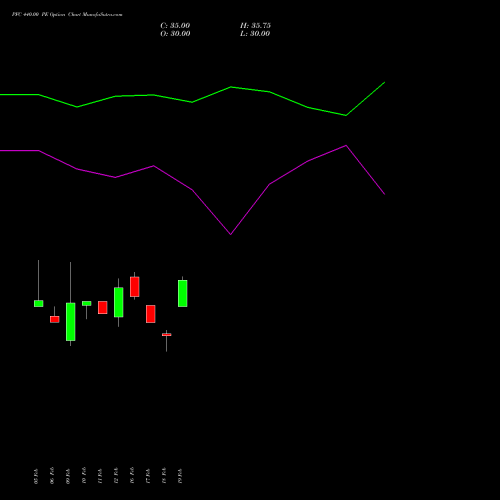Click the red candlestick above 11 Feb
Image resolution: width=500 pixels, height=500 pixels.
(x=102, y=307)
